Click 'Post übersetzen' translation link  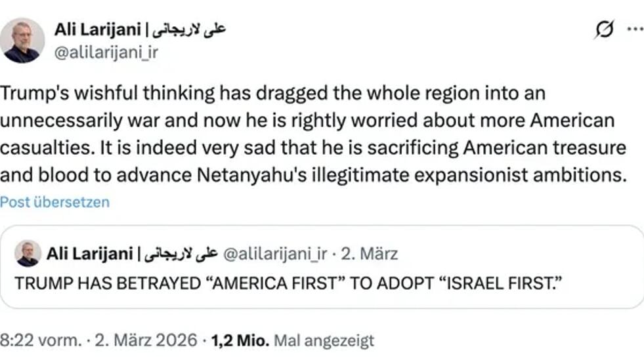click(x=54, y=202)
